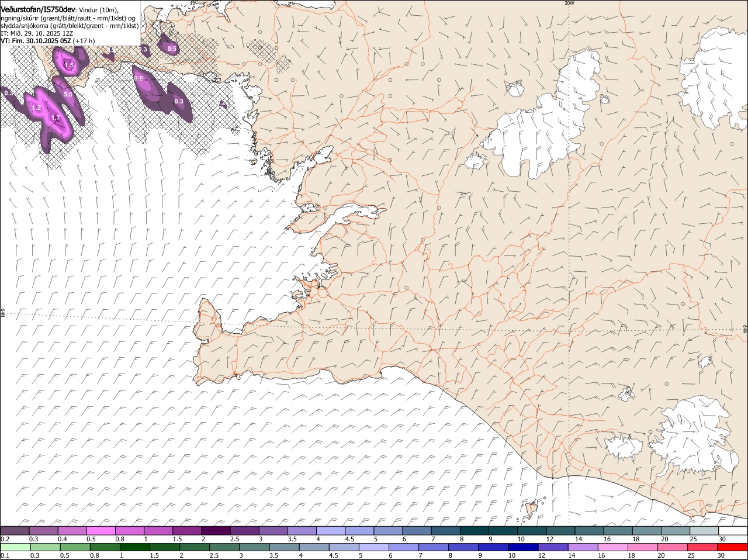
Task: Select lower legend purple swatch between 12 and 14
Action: coord(553,547)
